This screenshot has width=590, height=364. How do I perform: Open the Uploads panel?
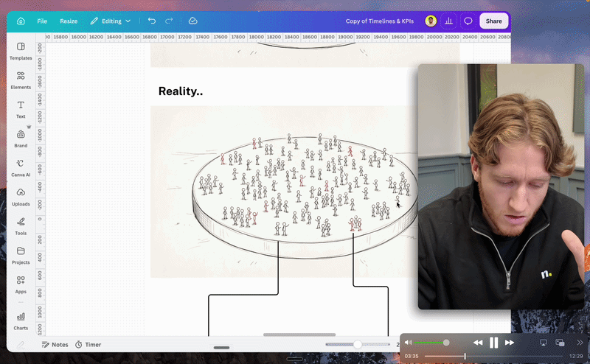point(21,197)
